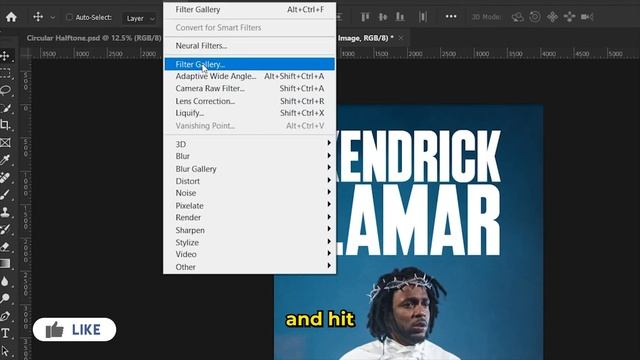Choose the highlighted Filter Gallery... entry

point(249,64)
